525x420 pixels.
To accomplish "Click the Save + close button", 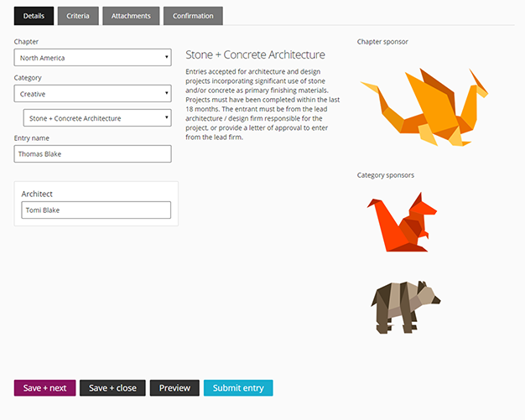I will pyautogui.click(x=112, y=388).
